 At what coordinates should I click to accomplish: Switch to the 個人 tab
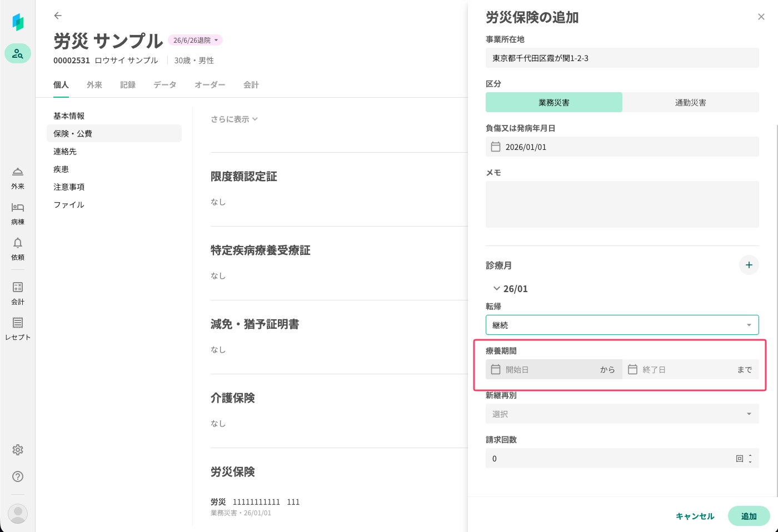(61, 84)
